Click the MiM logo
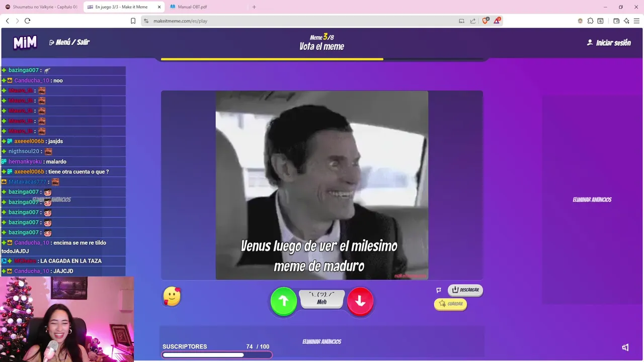Viewport: 644px width, 362px height. pos(25,43)
